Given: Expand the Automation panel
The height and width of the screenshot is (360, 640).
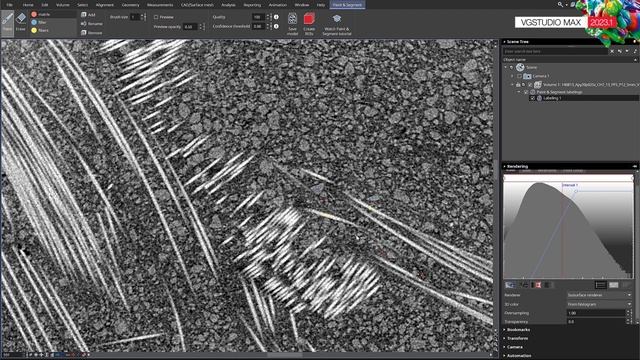Looking at the screenshot, I should pos(504,356).
